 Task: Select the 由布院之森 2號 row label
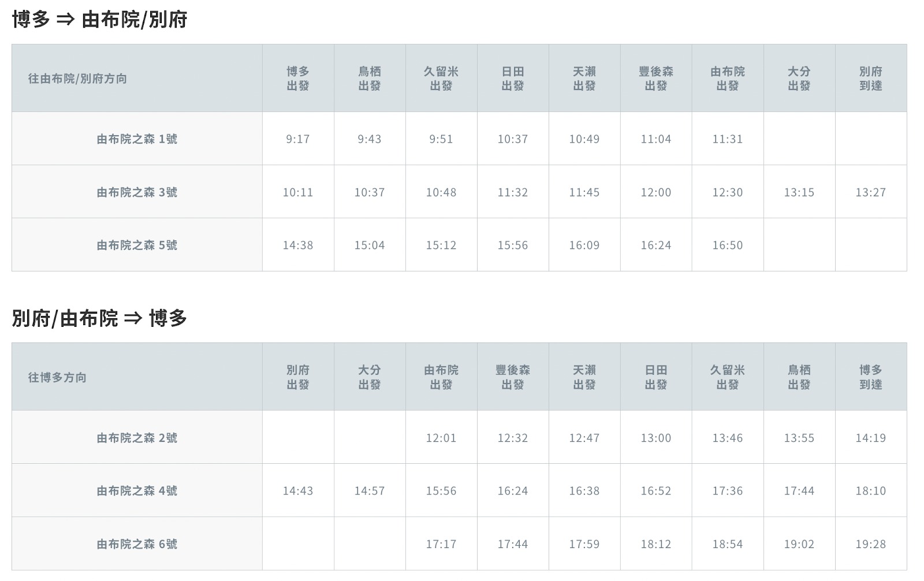coord(137,438)
